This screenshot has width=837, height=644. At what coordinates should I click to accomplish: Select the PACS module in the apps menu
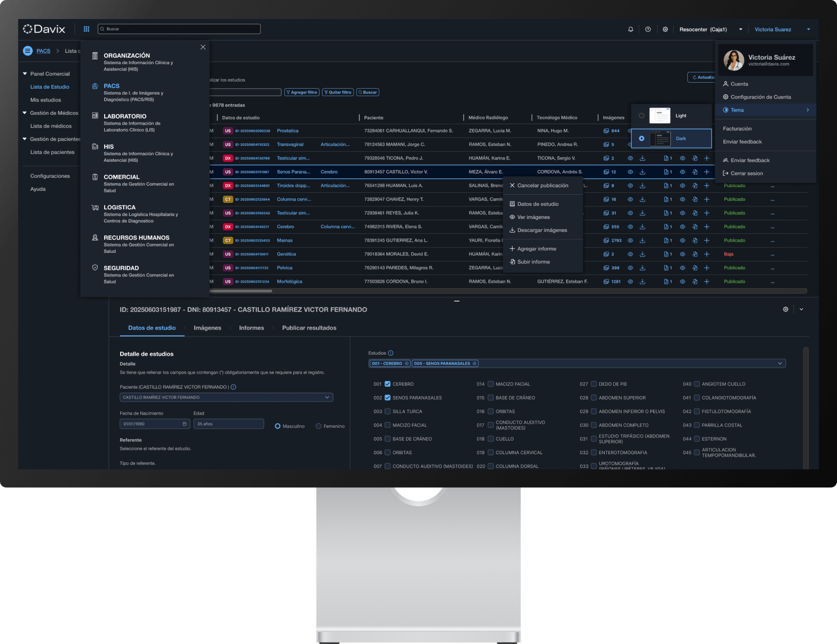112,86
